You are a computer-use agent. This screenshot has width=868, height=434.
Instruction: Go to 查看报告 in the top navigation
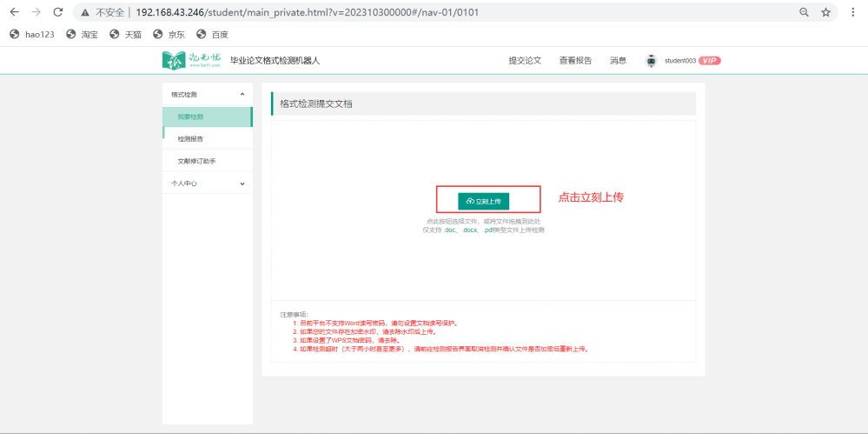click(575, 61)
